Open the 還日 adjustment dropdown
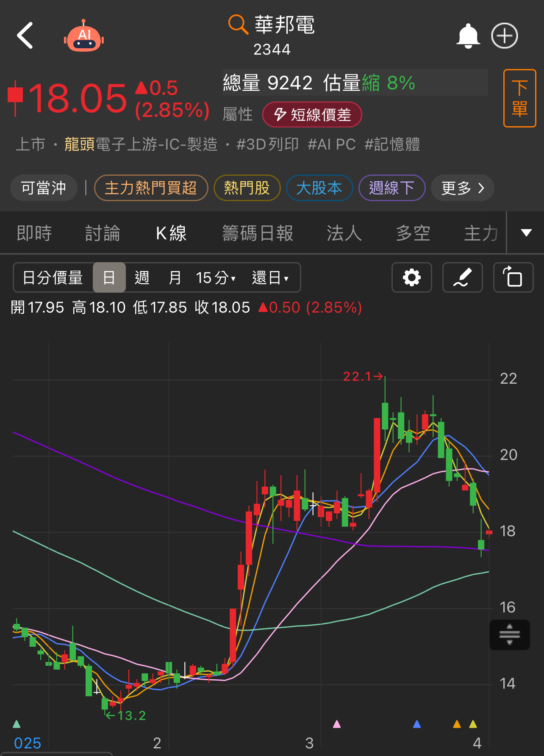Image resolution: width=544 pixels, height=756 pixels. [270, 278]
